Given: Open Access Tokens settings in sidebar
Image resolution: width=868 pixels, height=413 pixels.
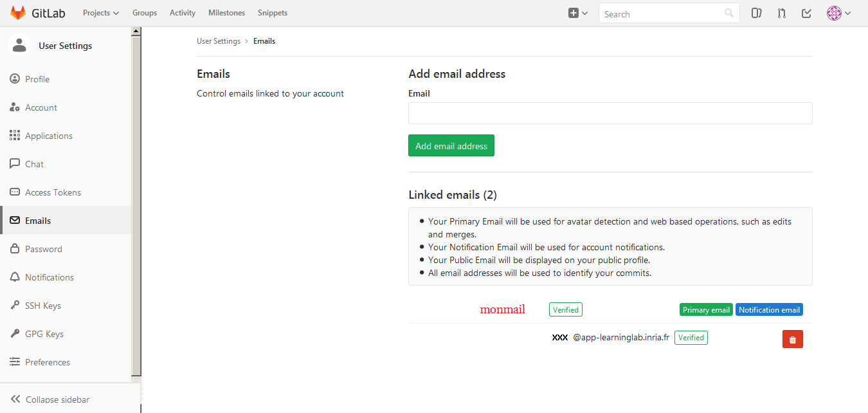Looking at the screenshot, I should pyautogui.click(x=53, y=192).
